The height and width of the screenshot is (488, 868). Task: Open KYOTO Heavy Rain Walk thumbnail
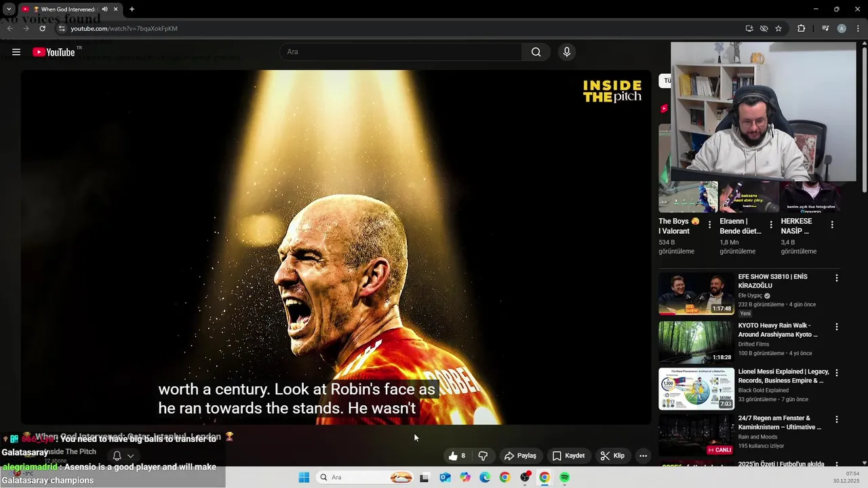click(696, 342)
